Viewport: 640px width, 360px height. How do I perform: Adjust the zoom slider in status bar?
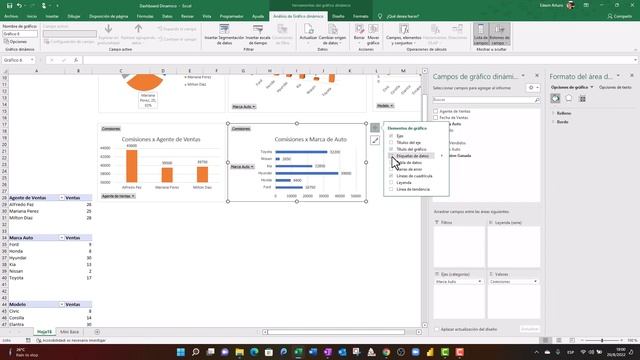coord(602,340)
